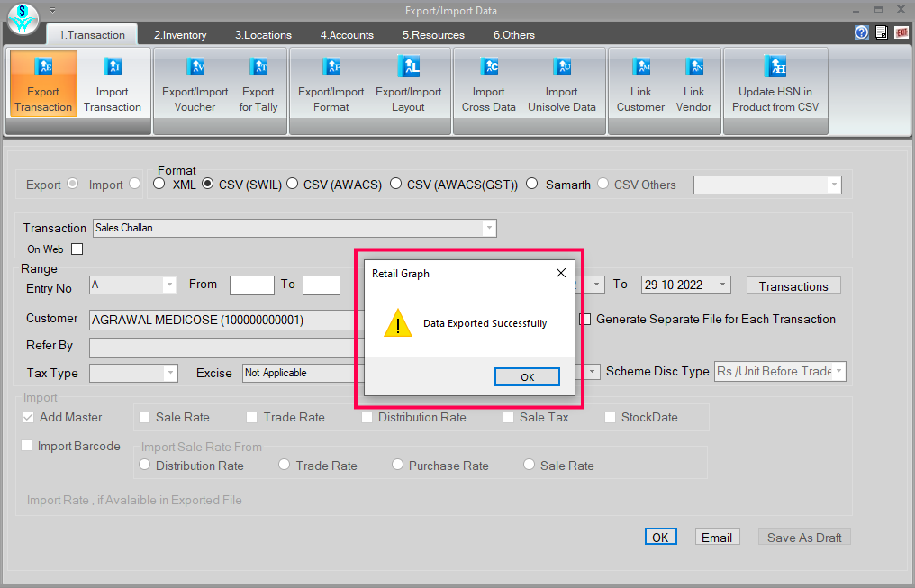Image resolution: width=915 pixels, height=588 pixels.
Task: Click the Email button
Action: pyautogui.click(x=717, y=537)
